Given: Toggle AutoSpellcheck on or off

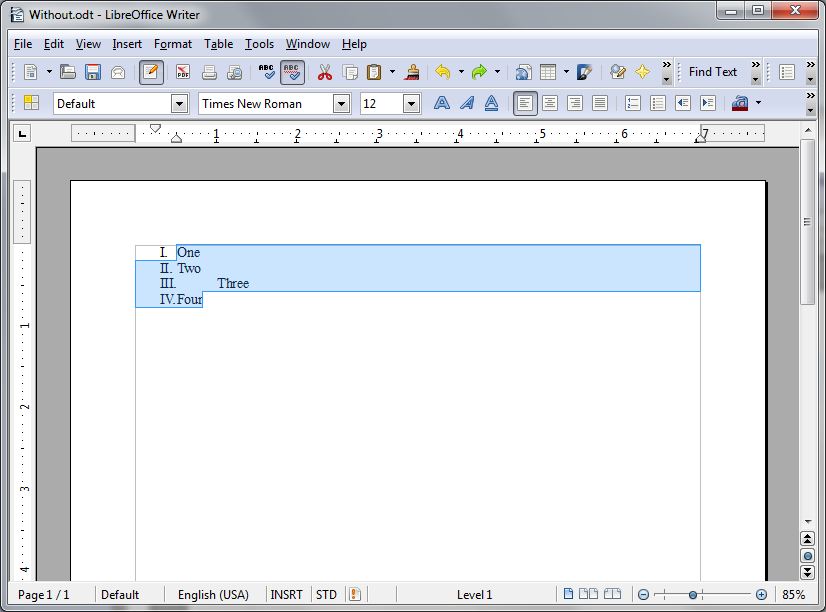Looking at the screenshot, I should click(x=292, y=72).
